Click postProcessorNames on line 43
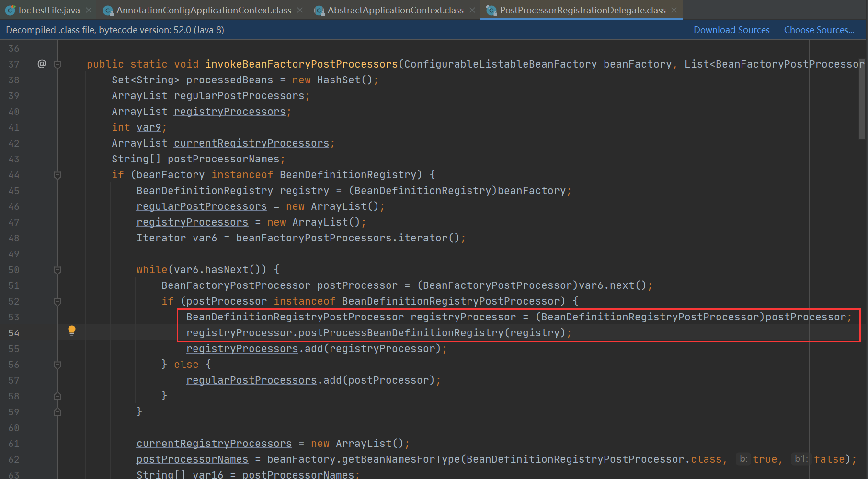The height and width of the screenshot is (479, 868). (223, 159)
